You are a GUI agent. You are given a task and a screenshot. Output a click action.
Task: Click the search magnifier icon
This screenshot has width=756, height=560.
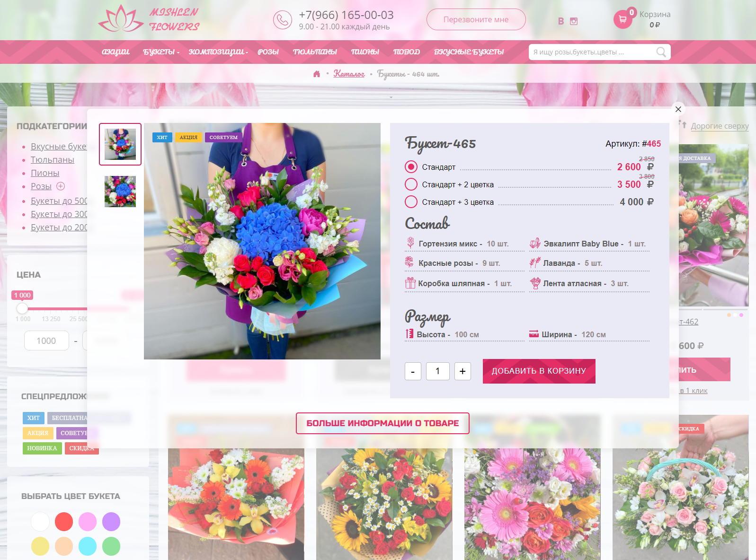coord(661,52)
